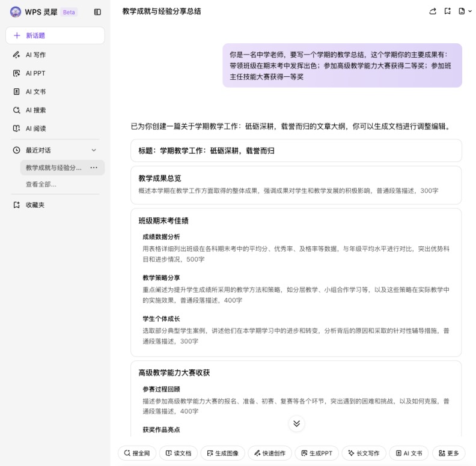Click the bookmark icon in header
This screenshot has width=476, height=466.
pyautogui.click(x=448, y=11)
